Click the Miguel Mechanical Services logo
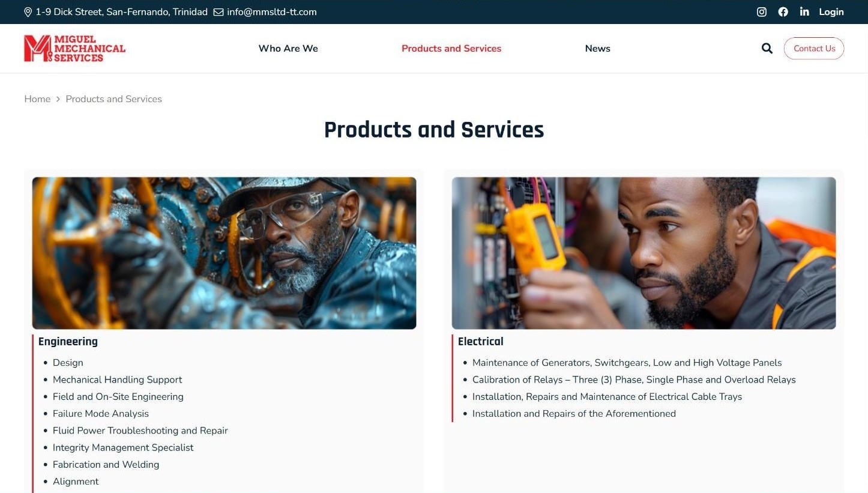The height and width of the screenshot is (493, 868). click(x=75, y=49)
